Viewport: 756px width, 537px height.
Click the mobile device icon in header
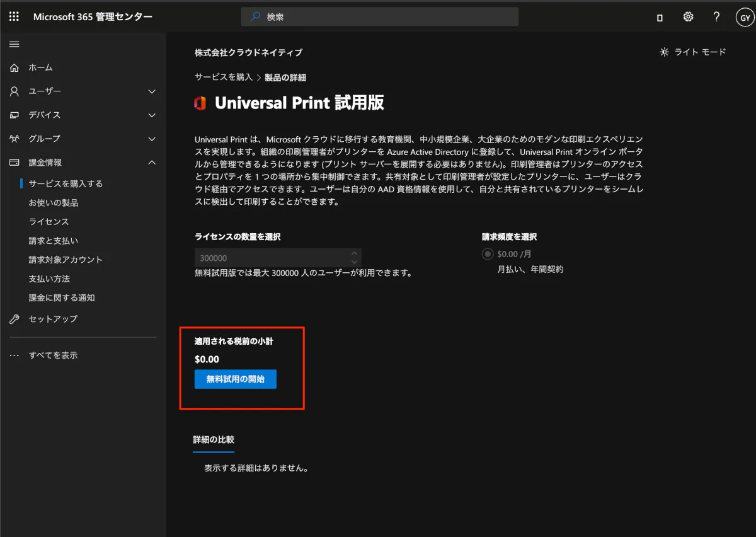[x=660, y=18]
